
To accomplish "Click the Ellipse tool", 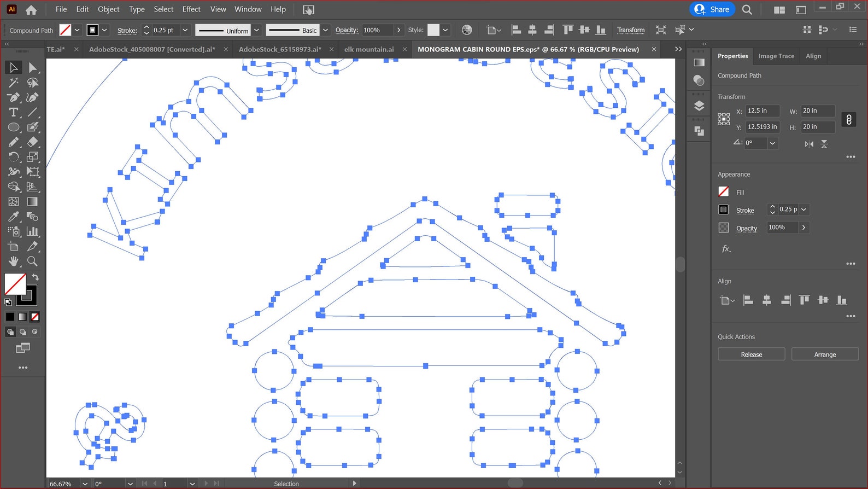I will point(14,127).
